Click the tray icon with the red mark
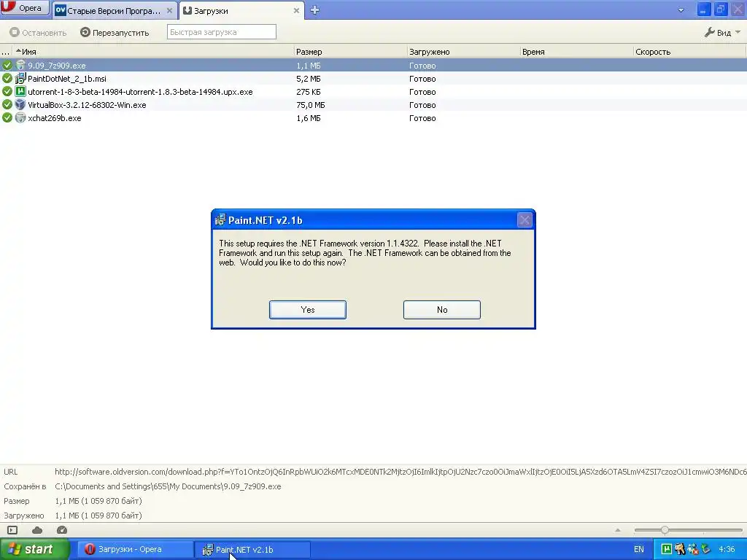The height and width of the screenshot is (560, 747). [x=693, y=550]
